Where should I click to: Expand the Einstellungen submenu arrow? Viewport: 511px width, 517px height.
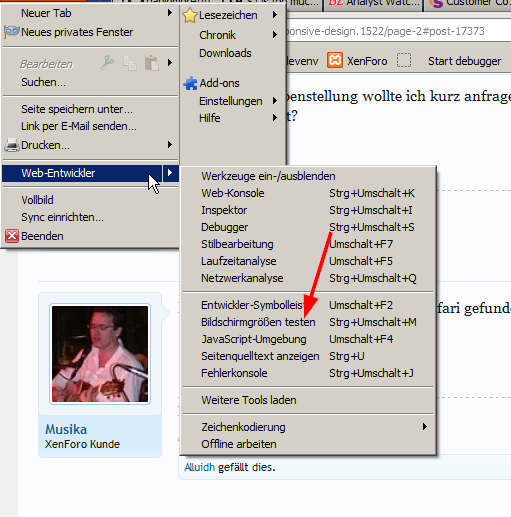point(275,101)
